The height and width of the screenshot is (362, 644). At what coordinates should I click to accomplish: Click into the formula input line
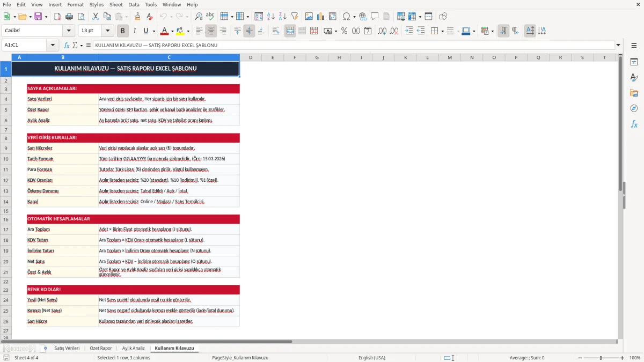(x=354, y=45)
